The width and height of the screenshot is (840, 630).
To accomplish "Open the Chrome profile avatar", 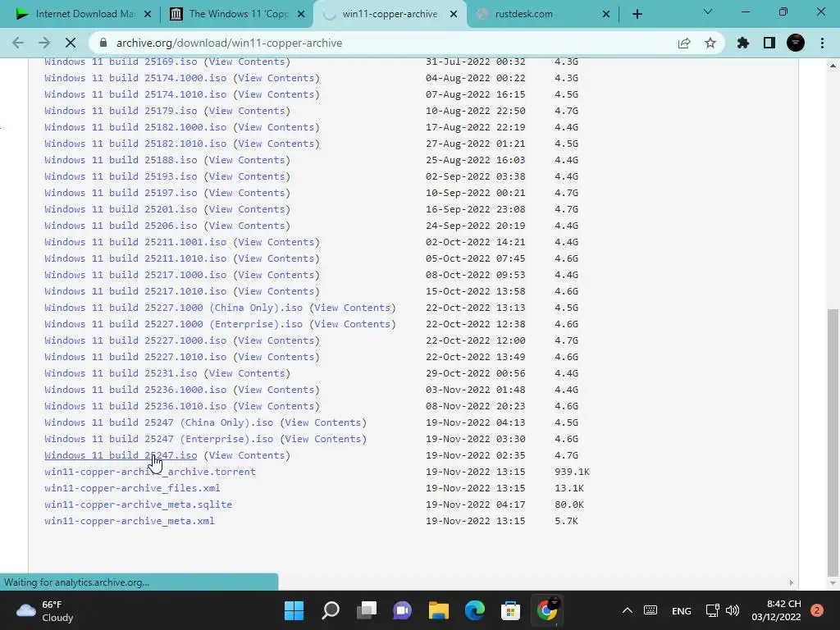I will tap(796, 43).
